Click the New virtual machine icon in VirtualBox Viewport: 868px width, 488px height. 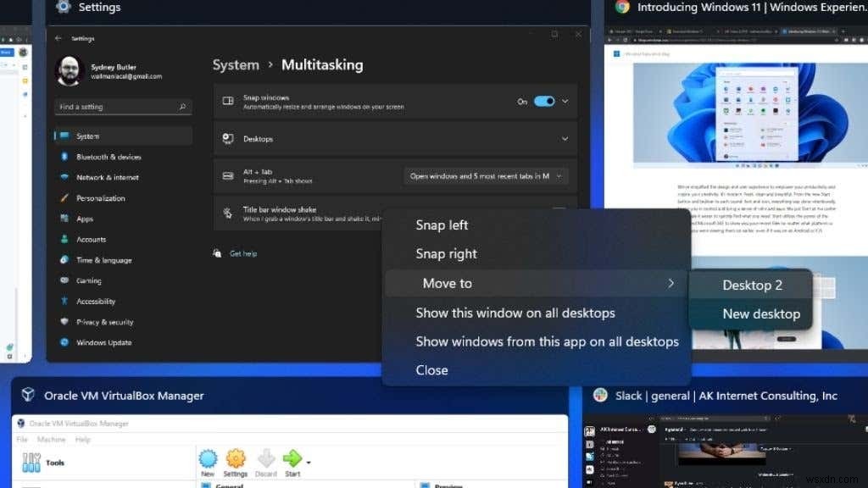coord(208,459)
